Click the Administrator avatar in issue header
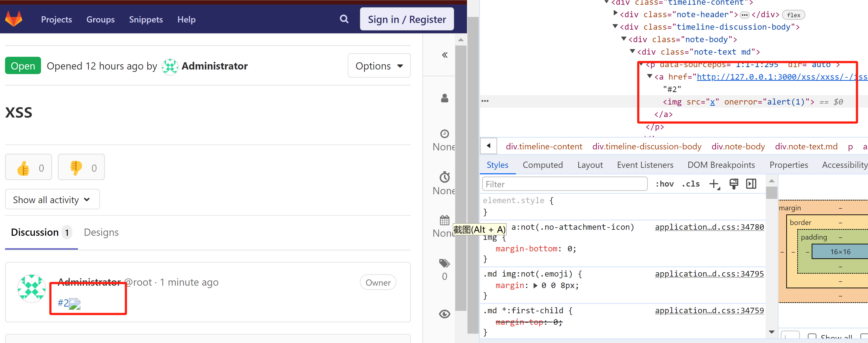This screenshot has height=343, width=868. click(170, 66)
